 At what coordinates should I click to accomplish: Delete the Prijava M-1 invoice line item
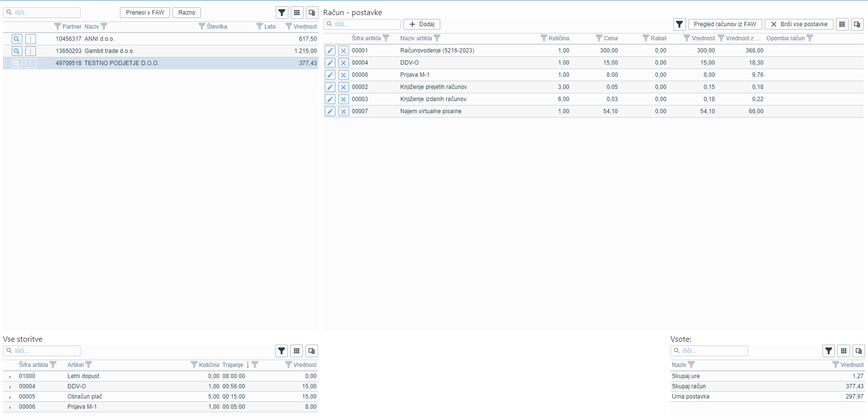pos(343,75)
